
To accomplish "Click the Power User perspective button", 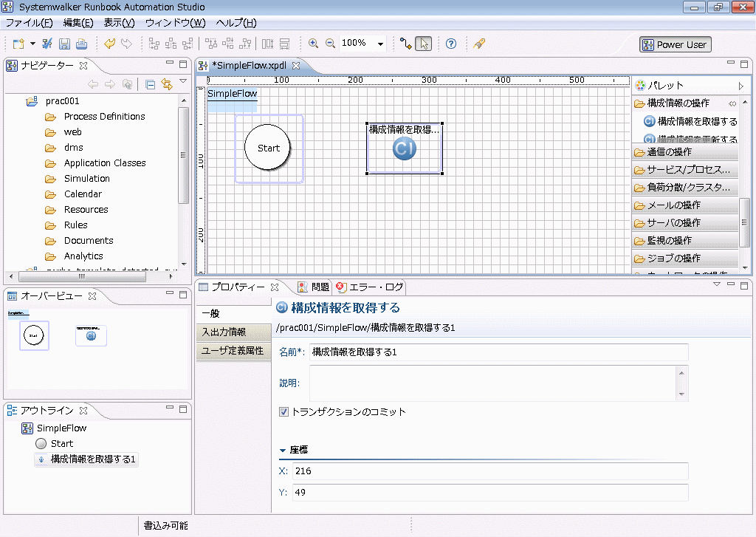I will pyautogui.click(x=675, y=44).
